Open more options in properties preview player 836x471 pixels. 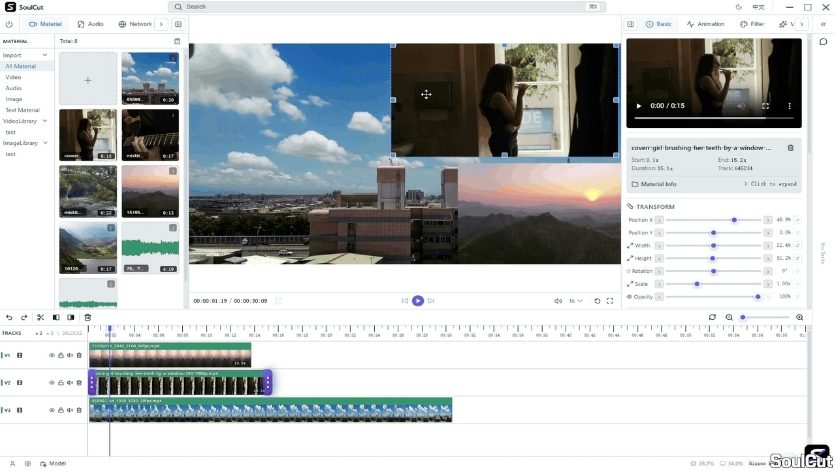[790, 106]
